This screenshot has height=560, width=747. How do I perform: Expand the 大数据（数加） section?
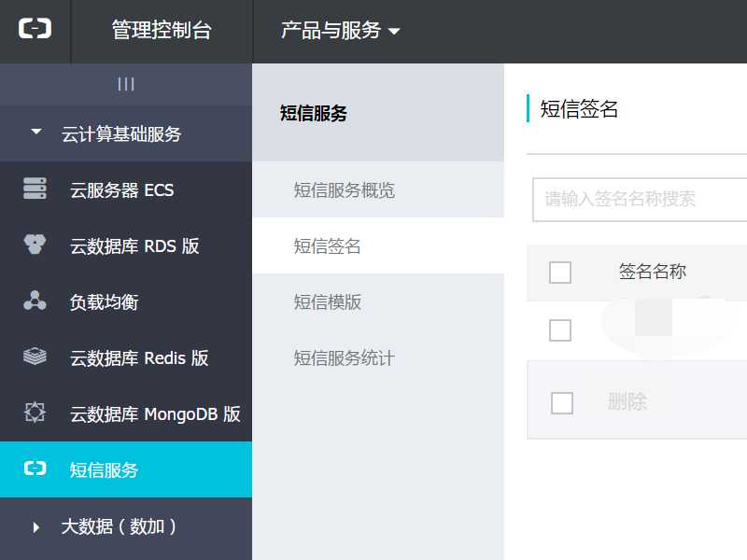point(36,527)
